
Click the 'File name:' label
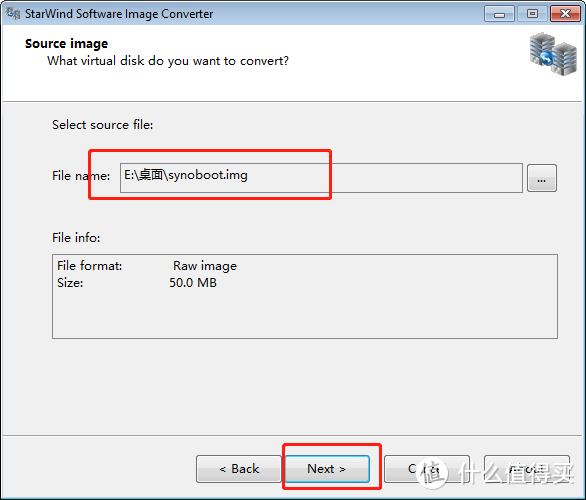(x=81, y=176)
